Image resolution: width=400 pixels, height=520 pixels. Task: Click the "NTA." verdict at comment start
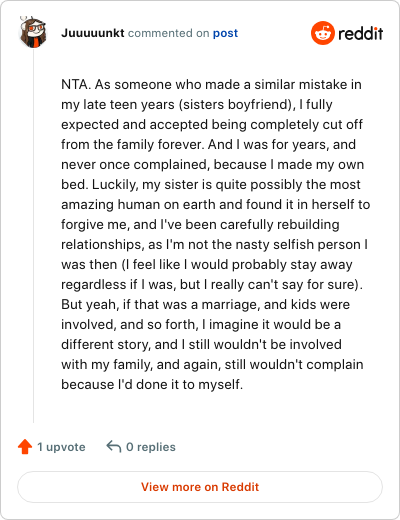pos(76,84)
